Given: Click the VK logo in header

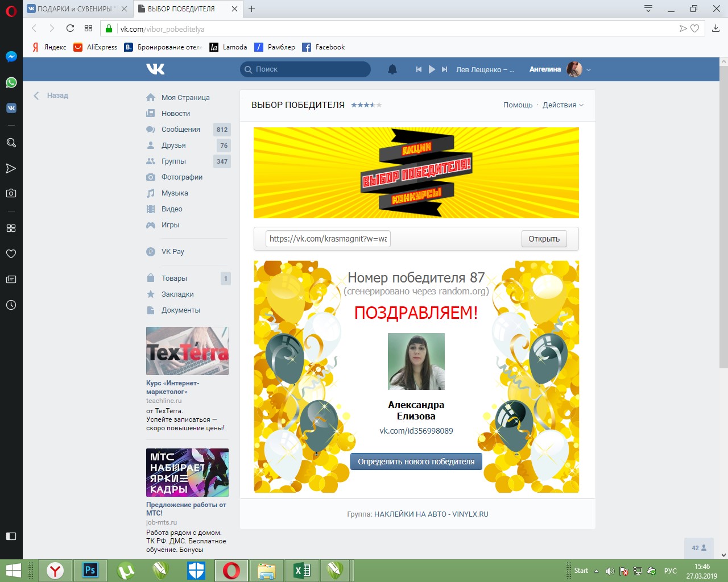Looking at the screenshot, I should pyautogui.click(x=155, y=69).
